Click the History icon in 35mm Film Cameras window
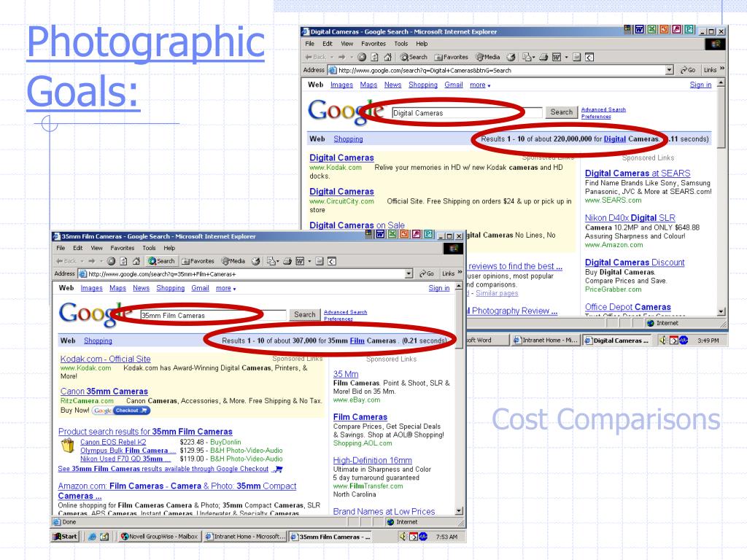This screenshot has height=560, width=747. [x=256, y=261]
